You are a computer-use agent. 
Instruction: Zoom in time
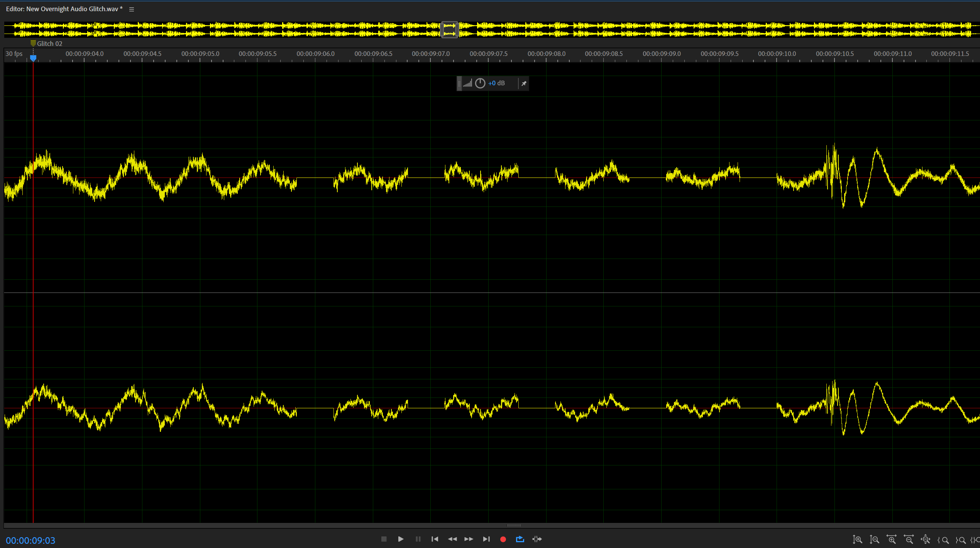click(891, 540)
